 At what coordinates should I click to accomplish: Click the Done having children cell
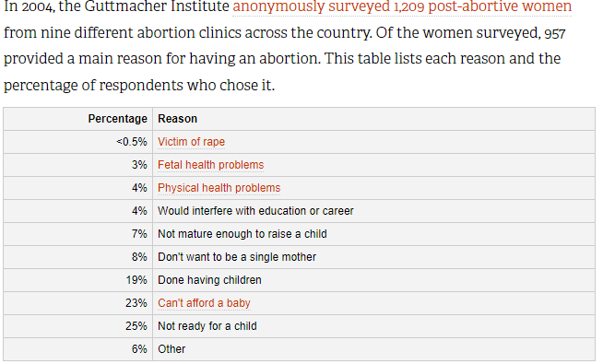[373, 280]
